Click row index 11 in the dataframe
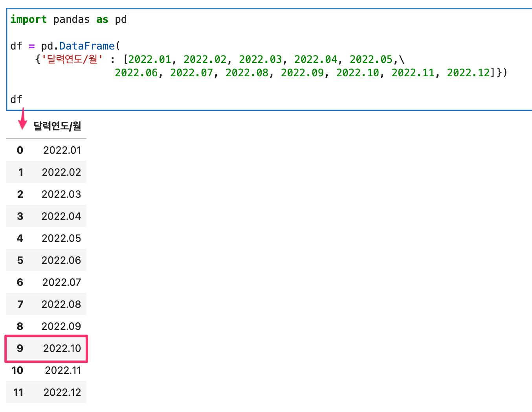 pyautogui.click(x=18, y=392)
